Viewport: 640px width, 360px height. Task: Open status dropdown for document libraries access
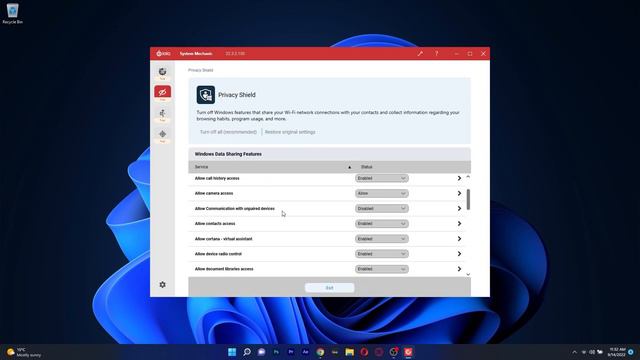pyautogui.click(x=382, y=269)
